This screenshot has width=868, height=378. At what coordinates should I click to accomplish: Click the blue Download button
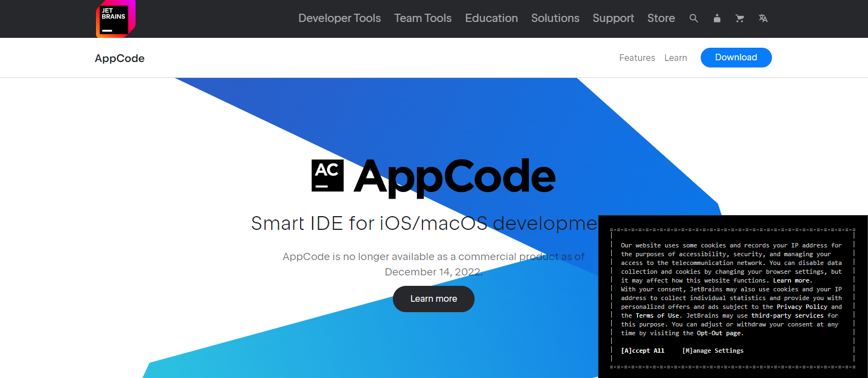[x=736, y=58]
